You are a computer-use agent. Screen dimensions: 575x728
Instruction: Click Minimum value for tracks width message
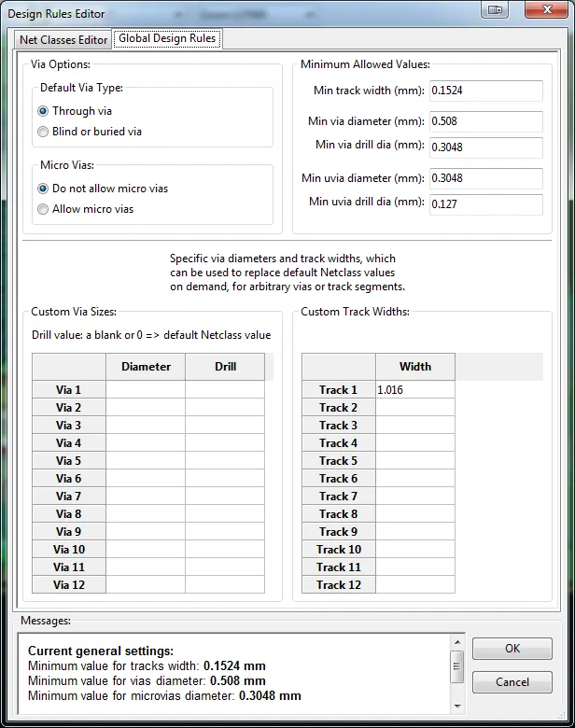coord(147,665)
